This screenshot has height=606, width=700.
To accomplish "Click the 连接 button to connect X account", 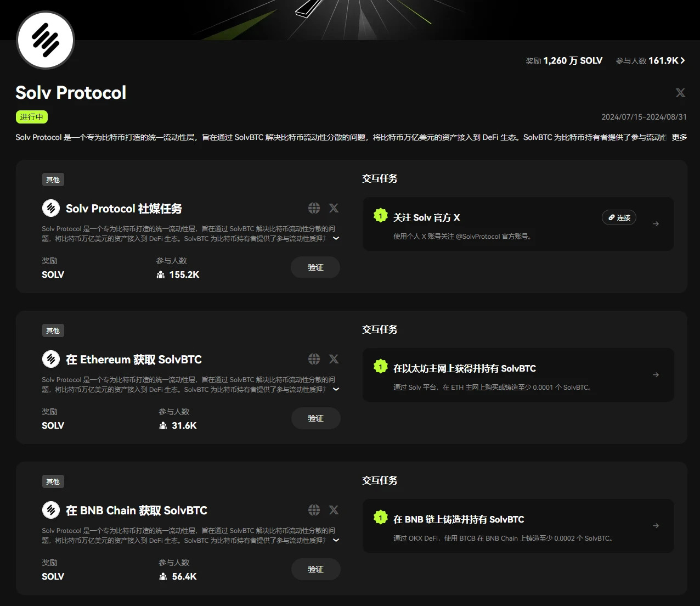I will pyautogui.click(x=619, y=218).
